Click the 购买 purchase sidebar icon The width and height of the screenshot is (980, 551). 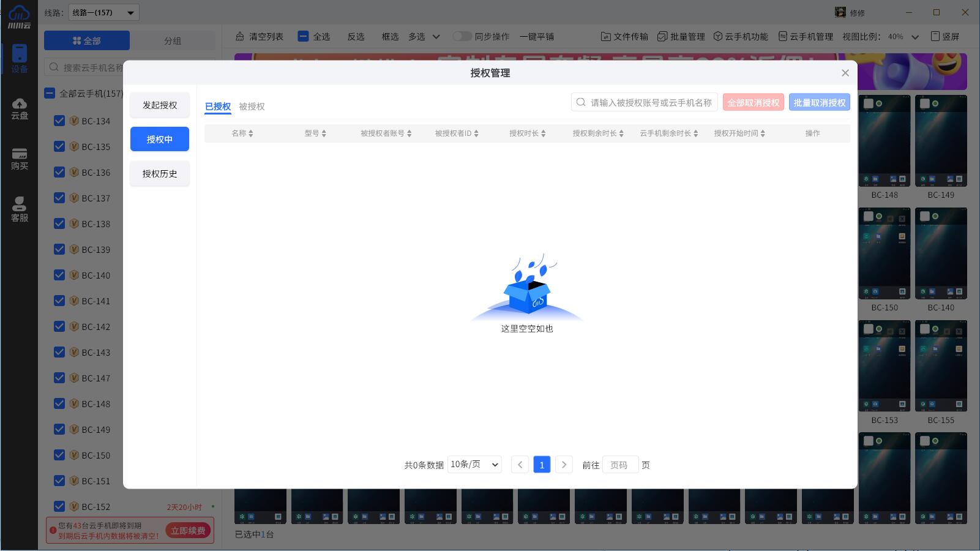19,159
